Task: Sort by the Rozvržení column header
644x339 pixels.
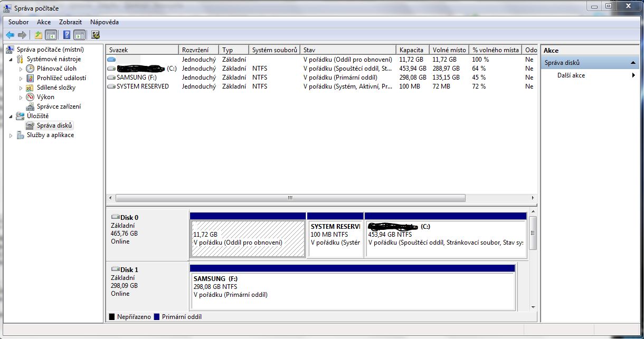Action: [199, 50]
